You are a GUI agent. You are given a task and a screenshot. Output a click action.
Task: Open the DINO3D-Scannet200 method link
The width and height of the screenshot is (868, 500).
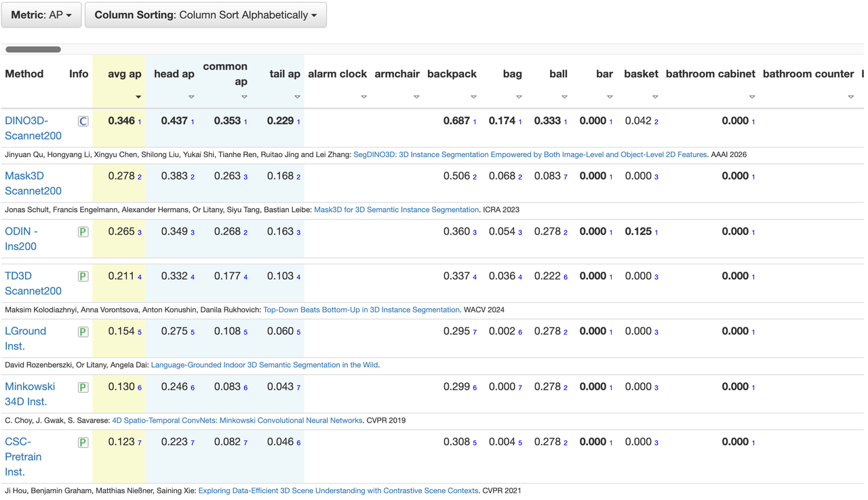pyautogui.click(x=33, y=128)
